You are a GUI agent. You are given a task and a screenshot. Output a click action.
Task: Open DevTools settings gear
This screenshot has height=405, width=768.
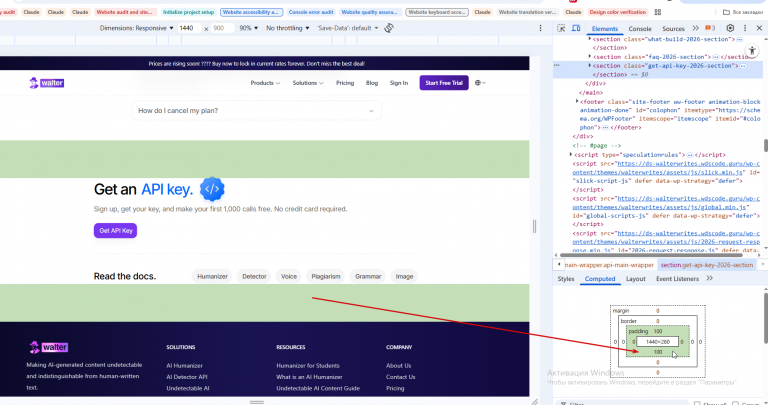coord(730,28)
